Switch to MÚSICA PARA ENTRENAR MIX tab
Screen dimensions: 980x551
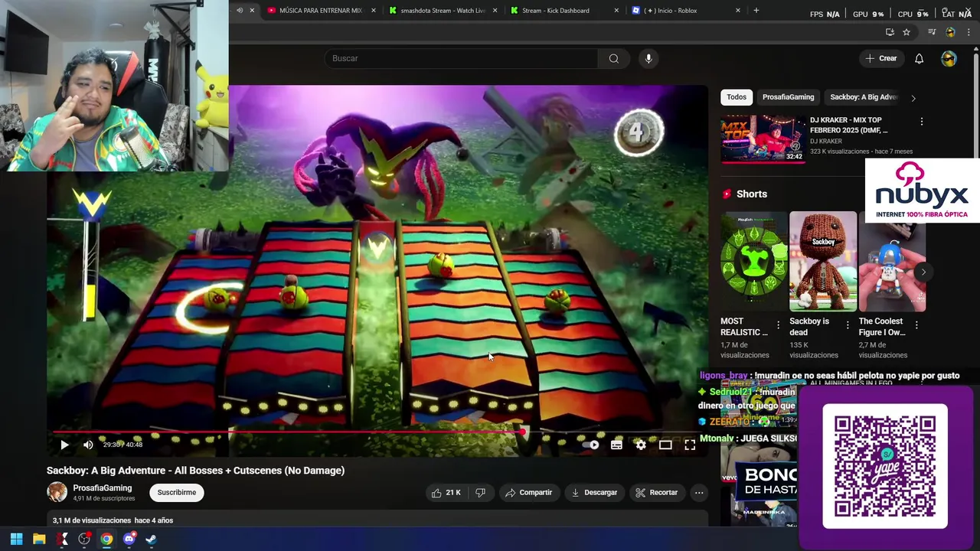[x=321, y=11]
